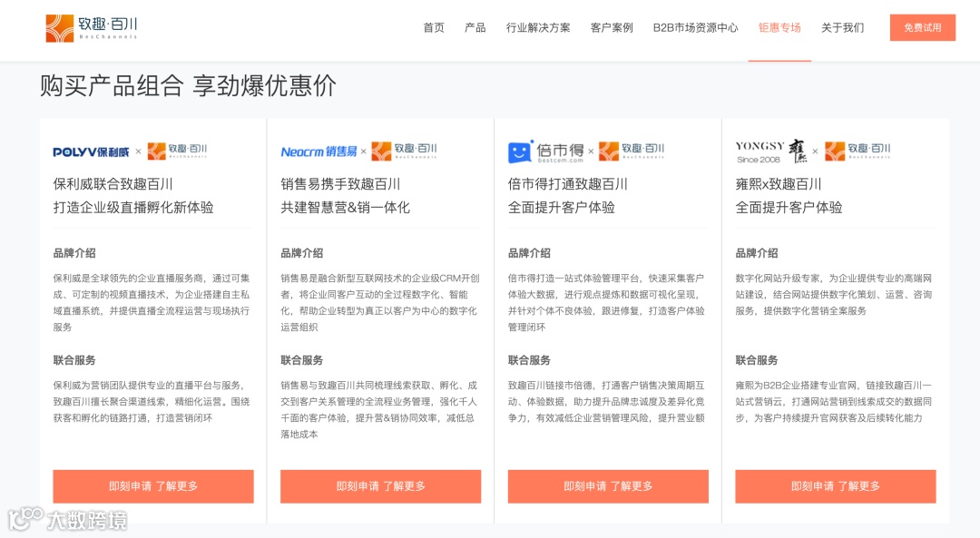
Task: Click 品牌介绍 heading in 雍熙 card
Action: 757,253
